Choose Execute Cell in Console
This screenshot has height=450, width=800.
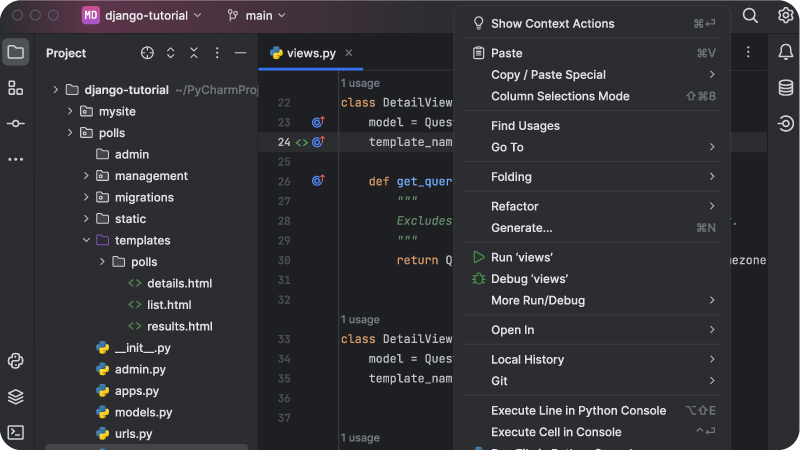pos(592,432)
